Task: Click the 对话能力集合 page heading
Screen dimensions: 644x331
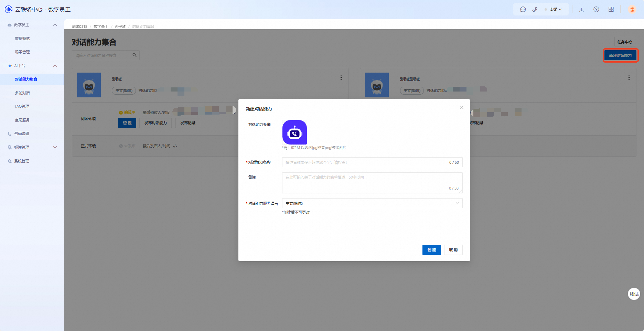Action: click(94, 42)
